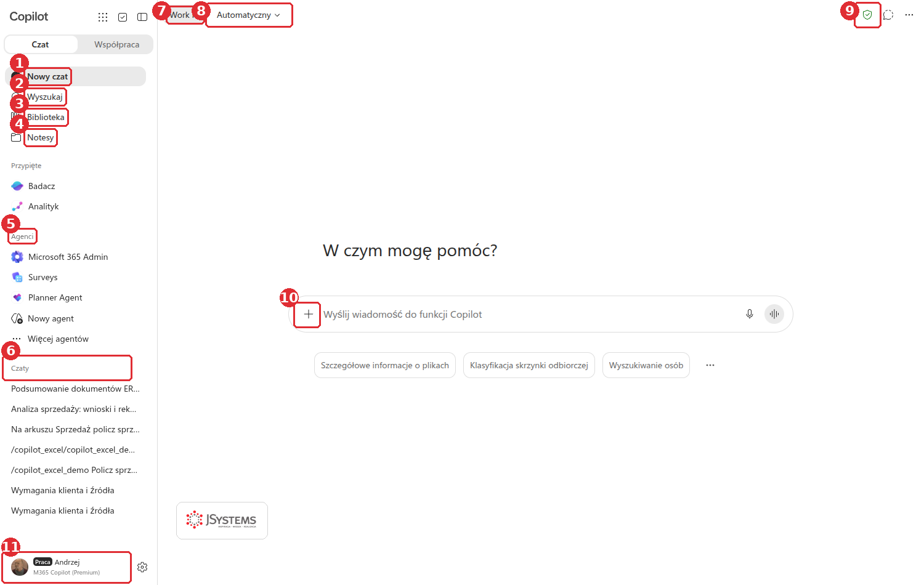
Task: Click the plus attach button in message box
Action: pyautogui.click(x=308, y=314)
